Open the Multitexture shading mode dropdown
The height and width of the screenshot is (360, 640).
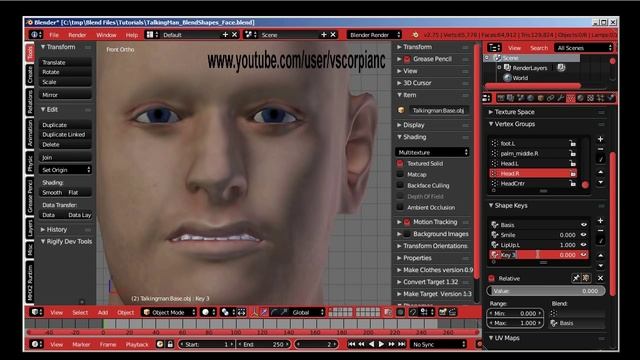coord(432,152)
